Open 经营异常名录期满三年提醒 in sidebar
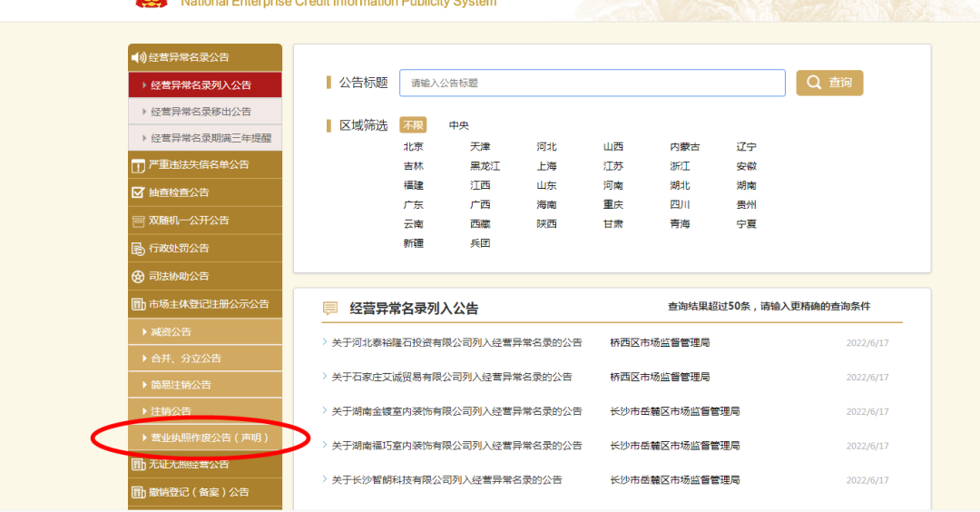 point(205,138)
